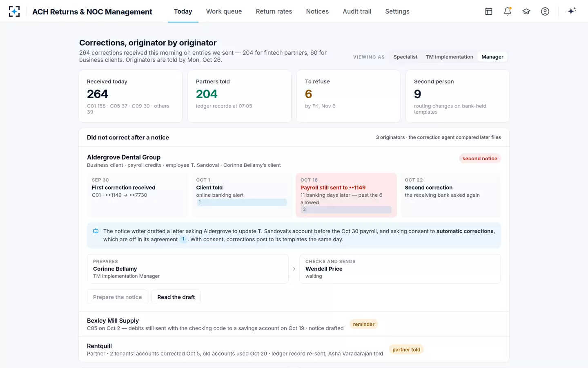Click the graduation cap learning icon
This screenshot has height=368, width=588.
pos(526,11)
